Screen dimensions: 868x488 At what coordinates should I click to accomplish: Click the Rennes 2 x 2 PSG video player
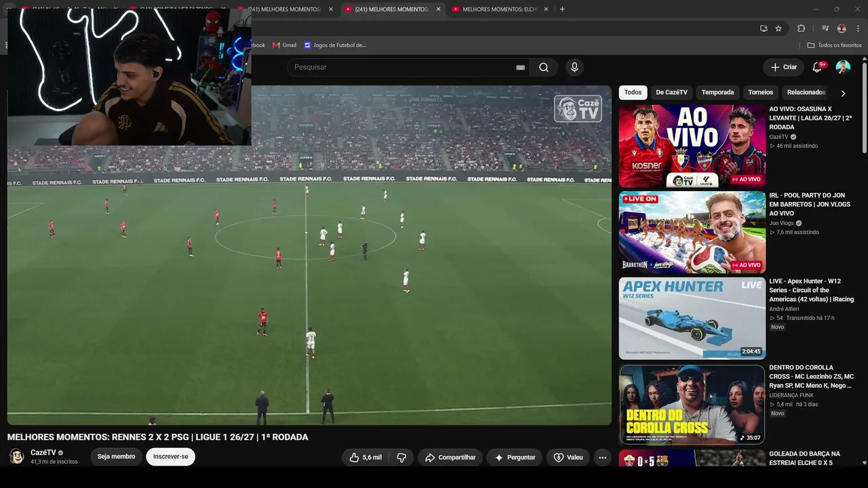309,255
